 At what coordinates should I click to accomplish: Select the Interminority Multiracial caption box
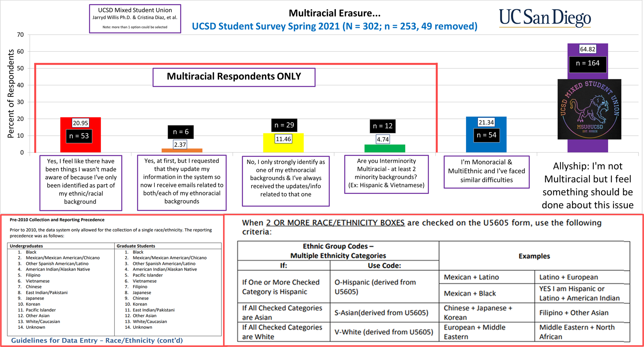point(386,173)
